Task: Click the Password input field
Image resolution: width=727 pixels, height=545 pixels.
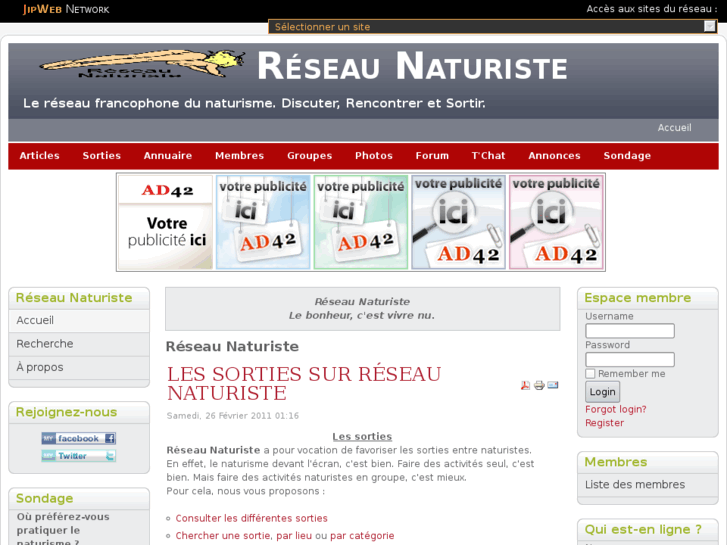Action: point(630,360)
